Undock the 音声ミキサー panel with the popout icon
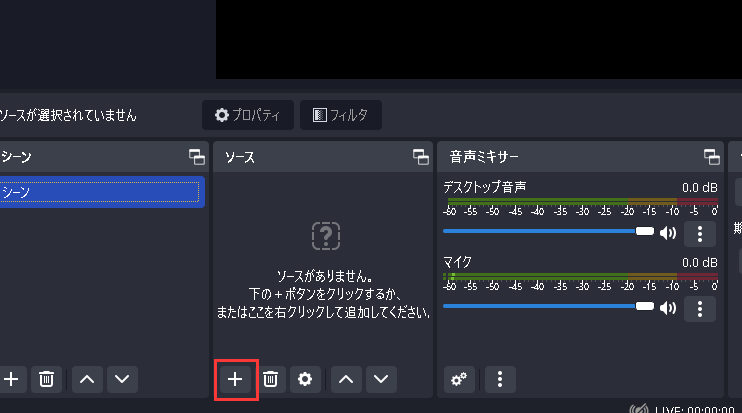742x413 pixels. coord(711,157)
